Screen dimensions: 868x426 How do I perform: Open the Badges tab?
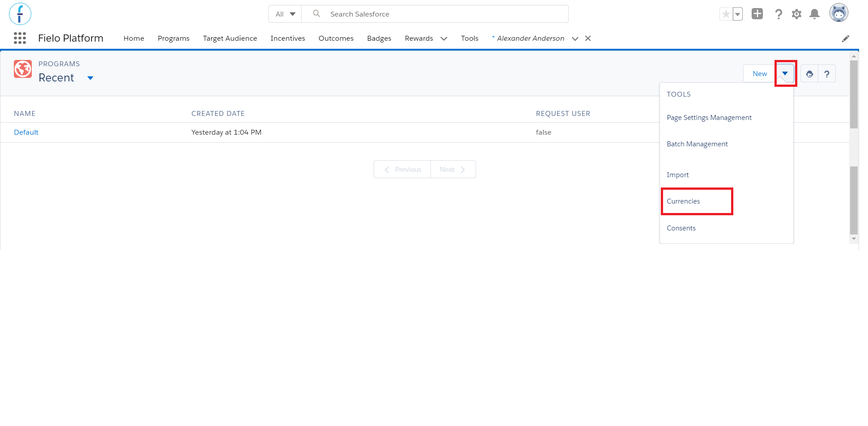point(379,38)
